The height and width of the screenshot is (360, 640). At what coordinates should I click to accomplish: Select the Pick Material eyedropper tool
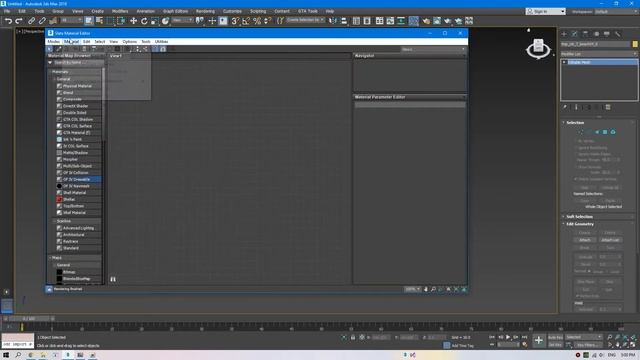click(58, 49)
